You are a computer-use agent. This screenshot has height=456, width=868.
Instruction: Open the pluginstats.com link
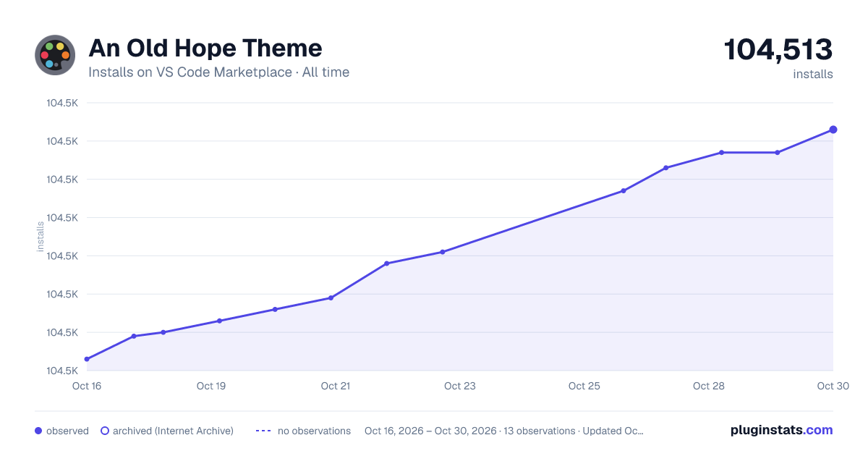point(782,430)
